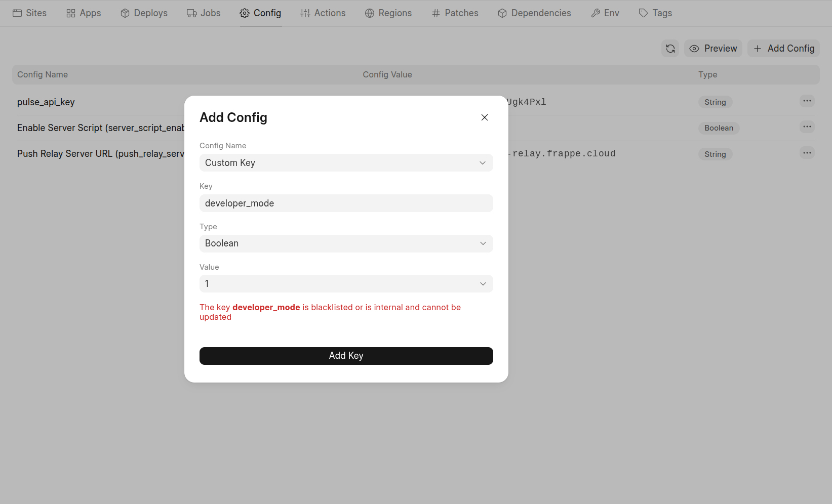Open the ellipsis menu for Enable Server Script

pos(807,127)
